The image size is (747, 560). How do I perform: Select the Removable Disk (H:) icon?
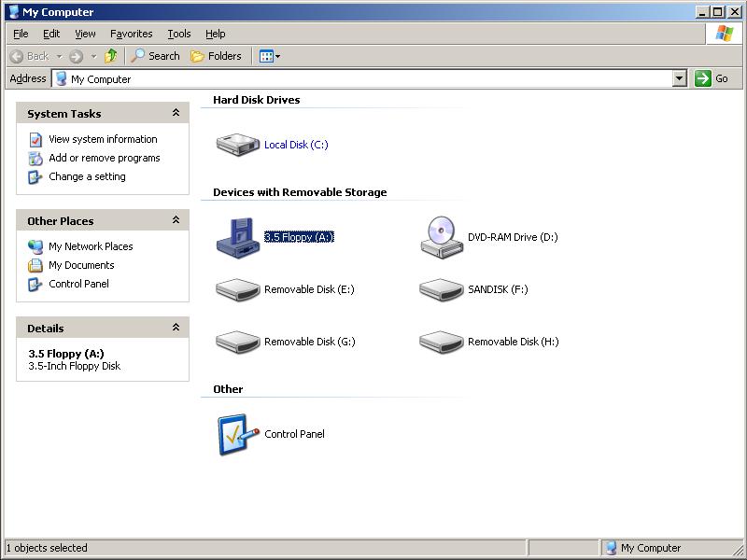(442, 342)
